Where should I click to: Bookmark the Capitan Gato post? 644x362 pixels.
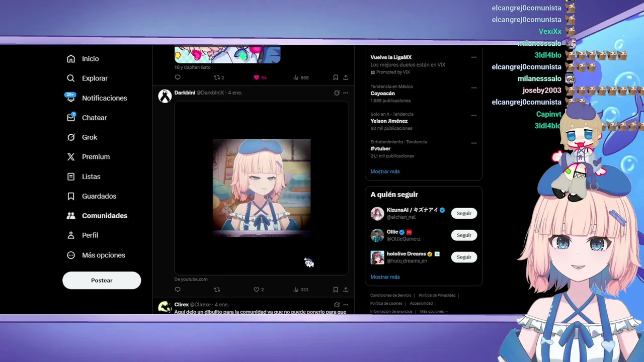pyautogui.click(x=336, y=77)
